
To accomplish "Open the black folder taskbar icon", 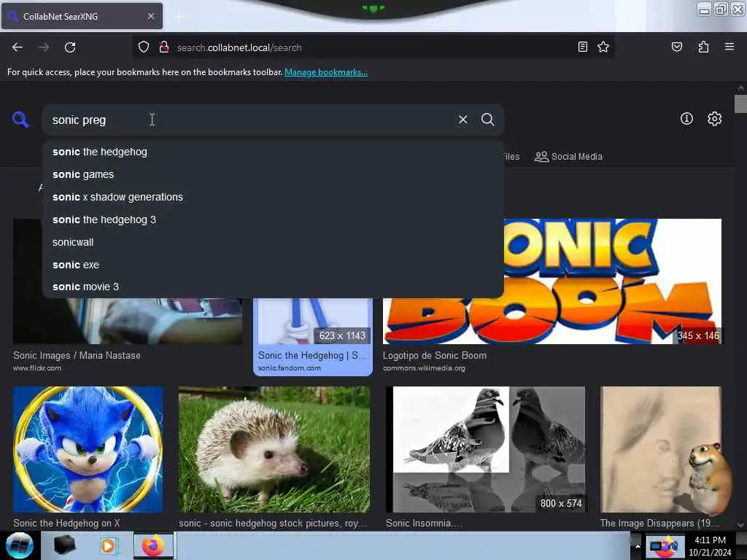I will point(64,545).
